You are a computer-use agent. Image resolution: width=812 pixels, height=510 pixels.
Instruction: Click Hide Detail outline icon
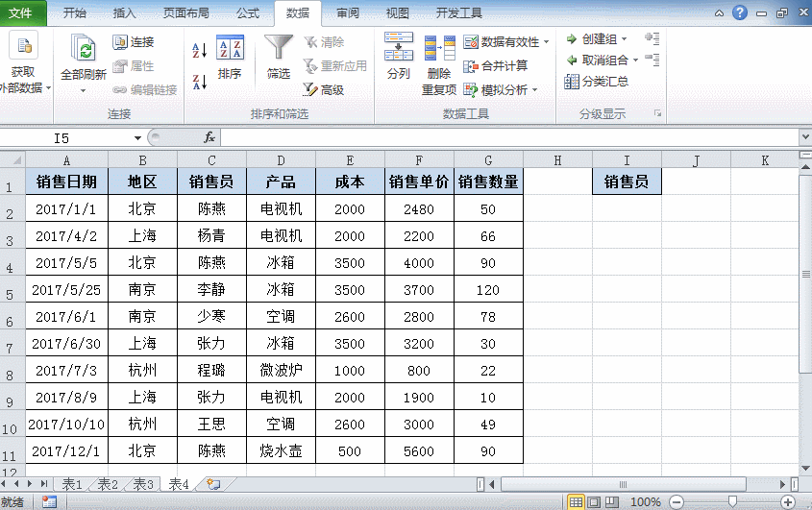coord(652,60)
